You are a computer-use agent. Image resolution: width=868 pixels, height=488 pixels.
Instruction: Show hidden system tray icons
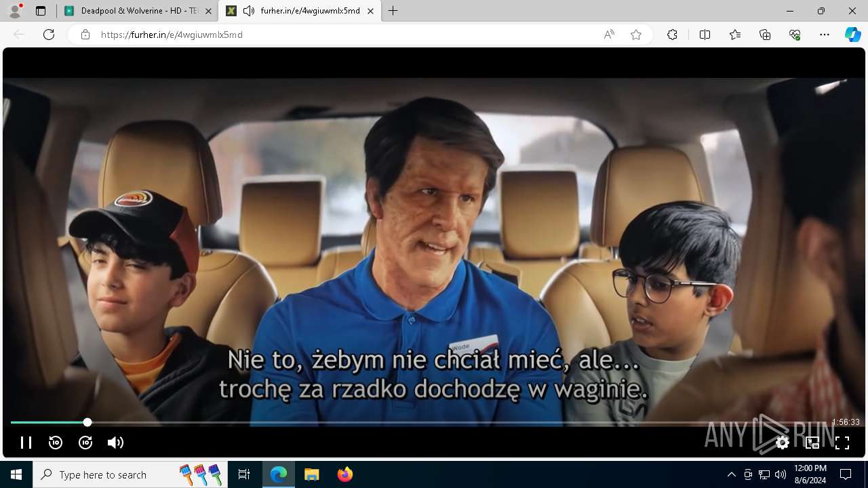731,474
